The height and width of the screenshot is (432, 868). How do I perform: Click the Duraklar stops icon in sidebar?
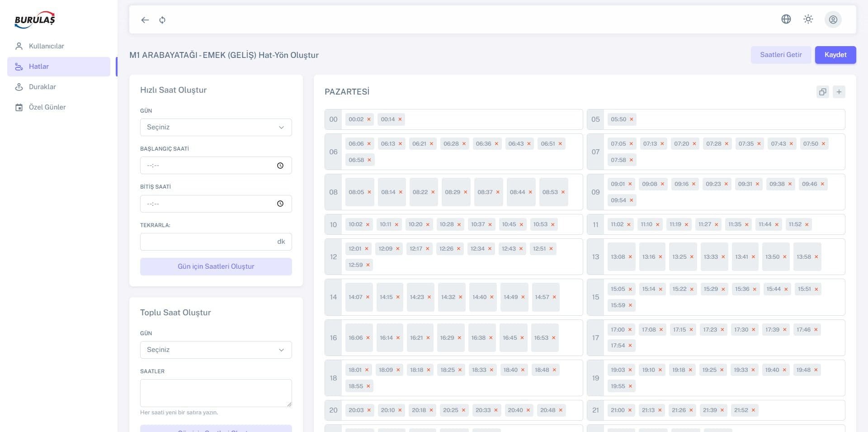pos(19,86)
